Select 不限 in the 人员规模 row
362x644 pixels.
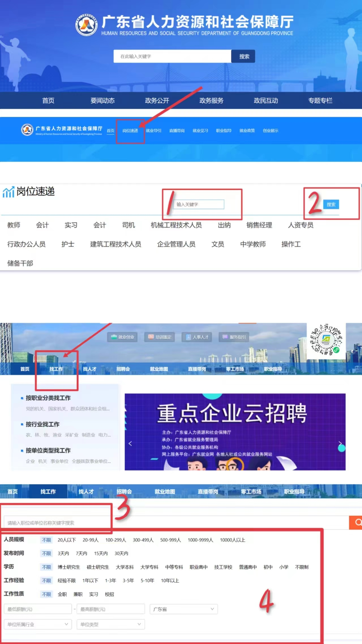(x=46, y=540)
